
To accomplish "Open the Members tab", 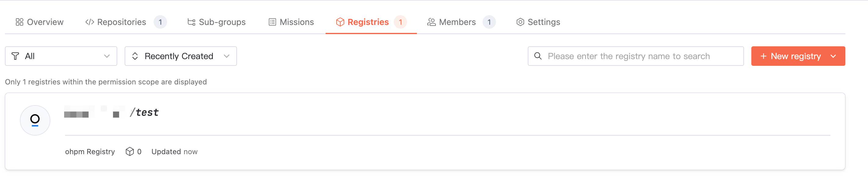I will [457, 22].
